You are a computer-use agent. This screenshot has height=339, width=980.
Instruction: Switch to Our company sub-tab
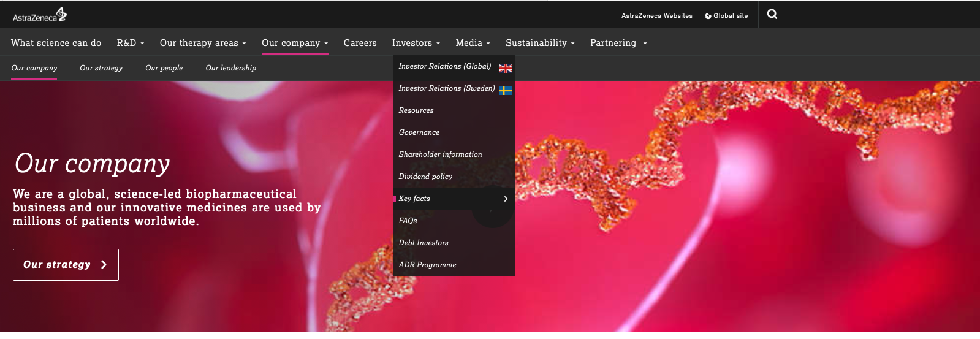(x=34, y=68)
